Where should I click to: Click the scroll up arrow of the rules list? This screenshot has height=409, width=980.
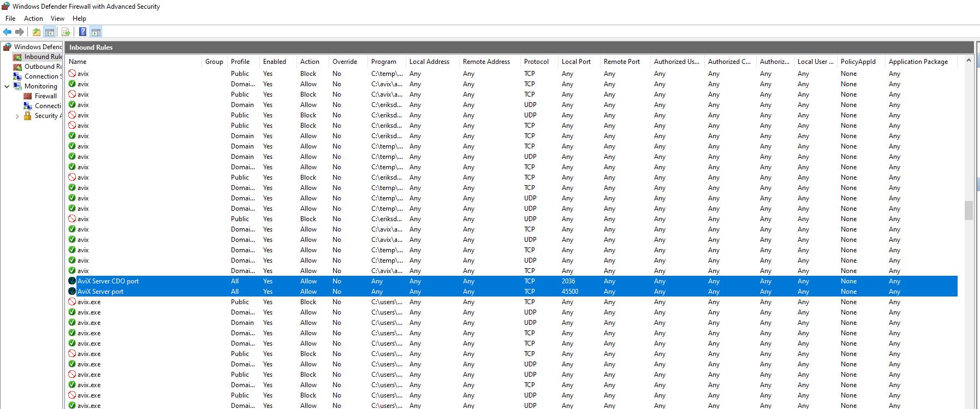(x=969, y=61)
